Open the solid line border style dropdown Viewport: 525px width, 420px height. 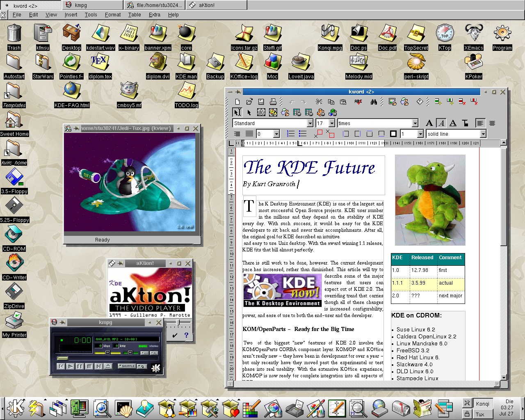pyautogui.click(x=483, y=134)
